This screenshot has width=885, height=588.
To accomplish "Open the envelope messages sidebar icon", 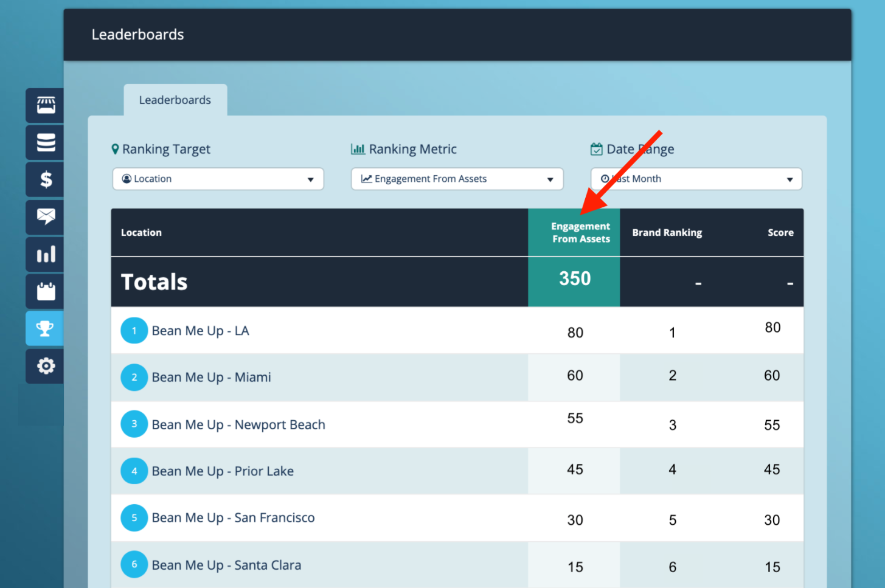I will coord(46,216).
